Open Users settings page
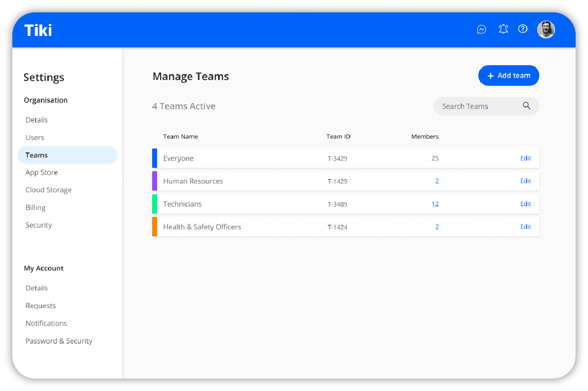The width and height of the screenshot is (588, 391). coord(35,138)
